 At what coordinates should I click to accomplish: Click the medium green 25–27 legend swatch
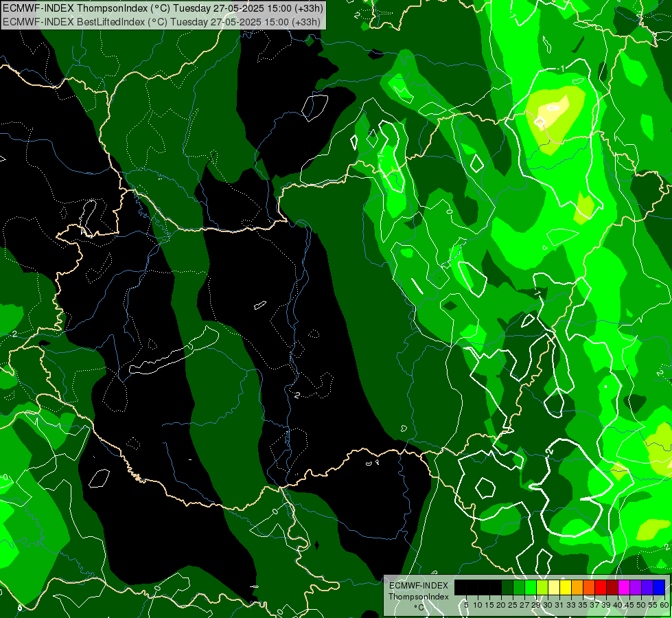pyautogui.click(x=519, y=587)
